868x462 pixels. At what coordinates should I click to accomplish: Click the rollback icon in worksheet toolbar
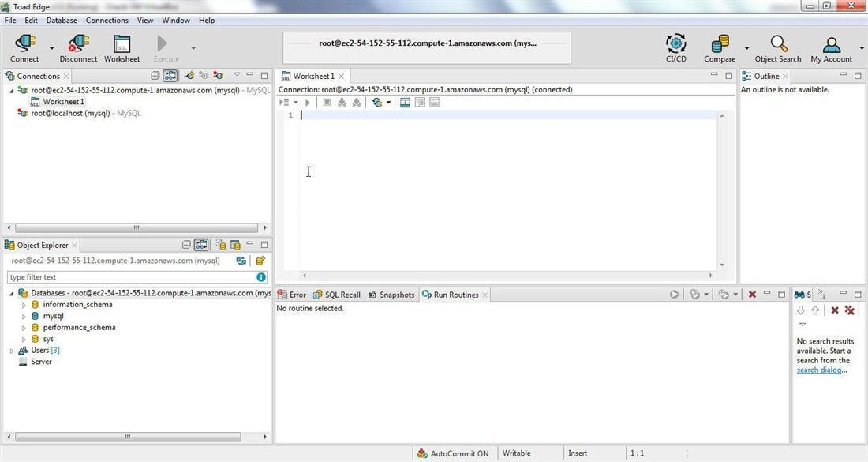pyautogui.click(x=357, y=102)
